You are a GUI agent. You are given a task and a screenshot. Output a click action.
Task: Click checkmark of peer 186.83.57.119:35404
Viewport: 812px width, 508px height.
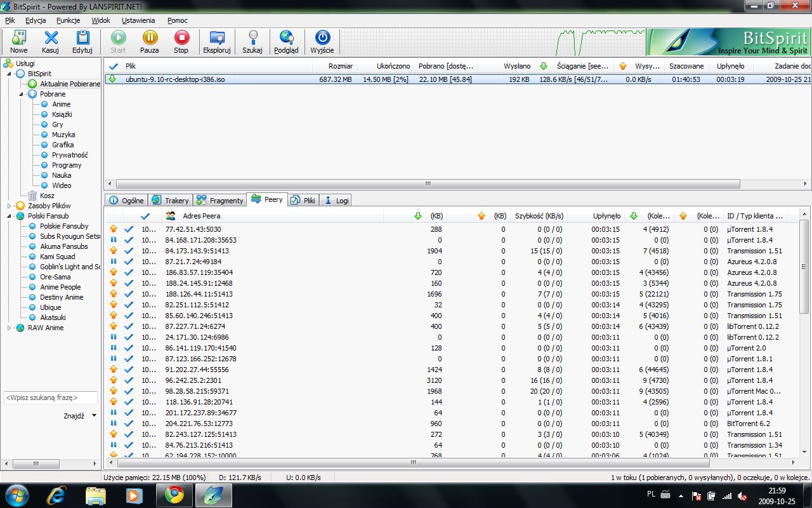point(129,272)
